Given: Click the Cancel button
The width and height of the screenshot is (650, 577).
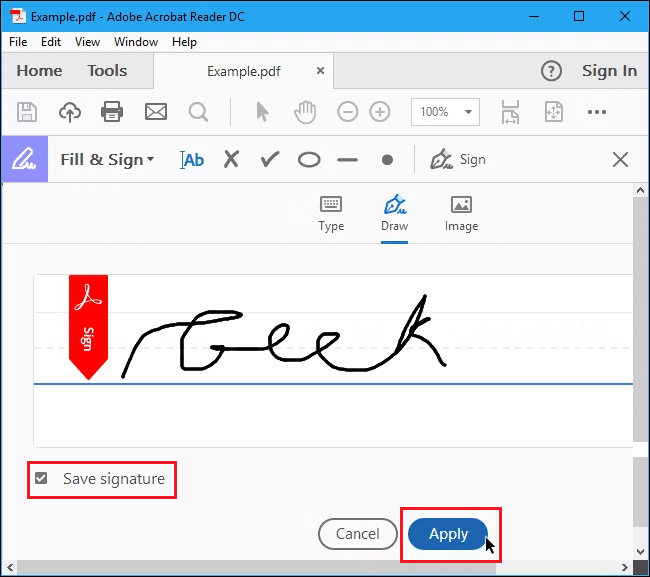Looking at the screenshot, I should [357, 534].
